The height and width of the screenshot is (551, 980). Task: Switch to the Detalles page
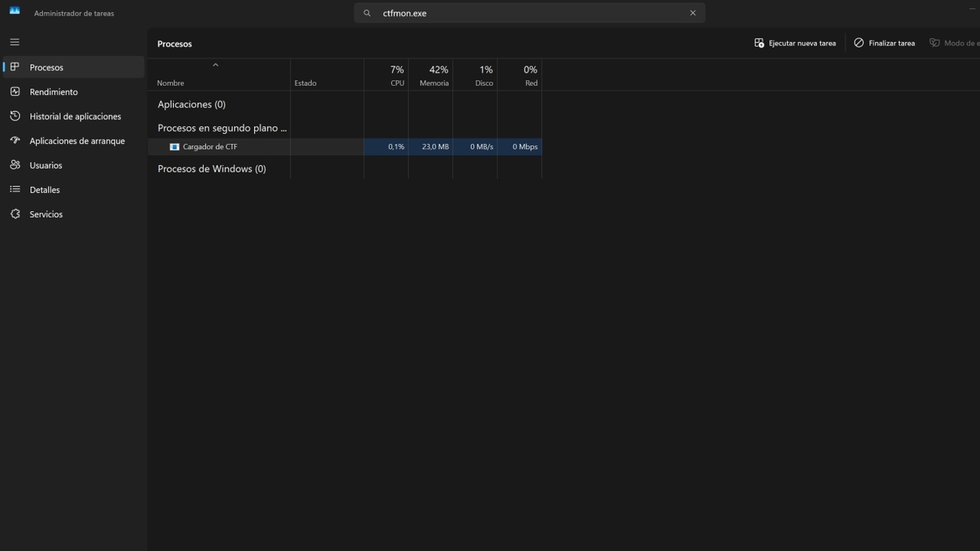coord(74,190)
